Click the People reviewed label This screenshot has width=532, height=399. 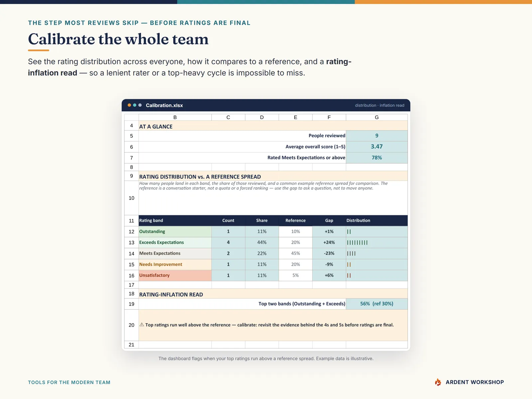click(x=327, y=136)
